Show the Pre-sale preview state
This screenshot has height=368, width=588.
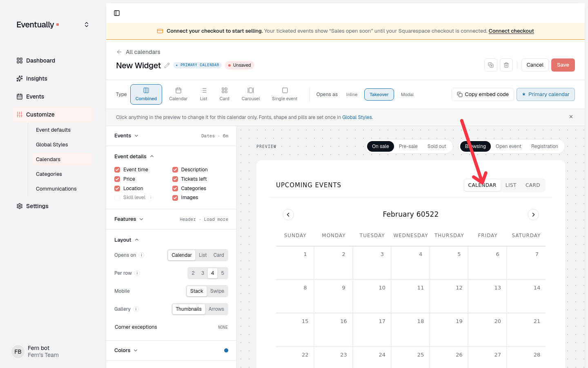[x=408, y=146]
